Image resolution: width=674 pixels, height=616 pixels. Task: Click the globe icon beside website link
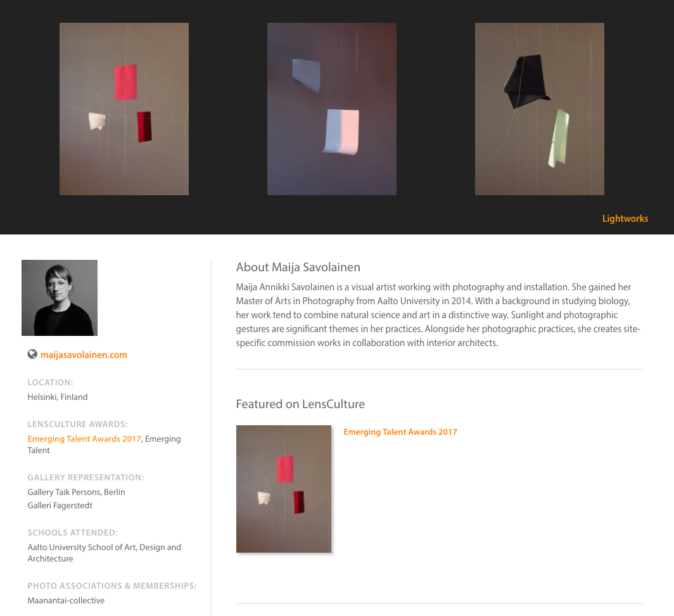[x=32, y=354]
